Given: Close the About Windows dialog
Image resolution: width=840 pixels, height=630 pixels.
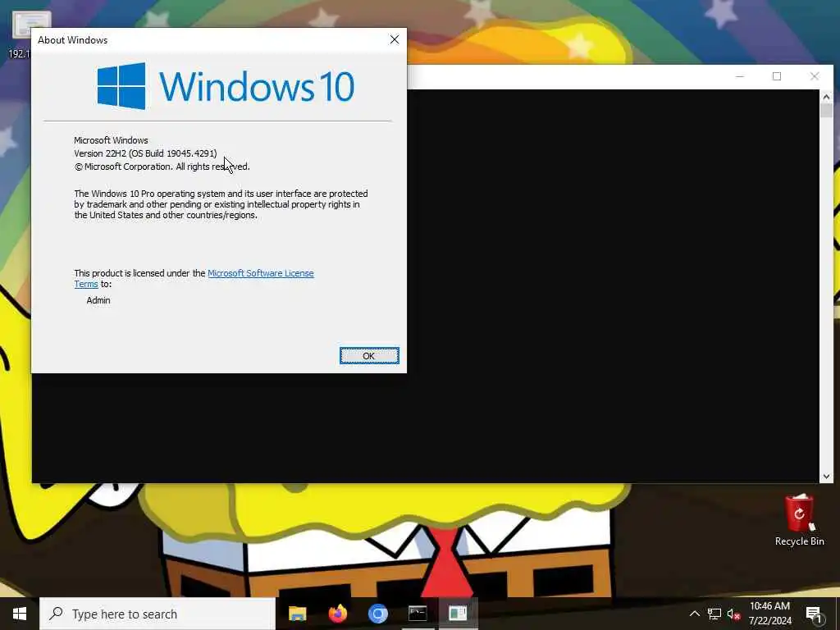Looking at the screenshot, I should click(x=395, y=39).
